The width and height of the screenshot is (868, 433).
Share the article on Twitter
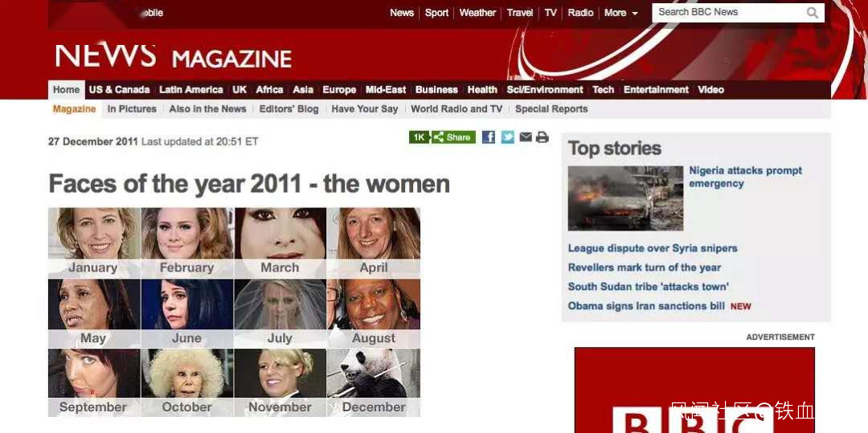(508, 137)
